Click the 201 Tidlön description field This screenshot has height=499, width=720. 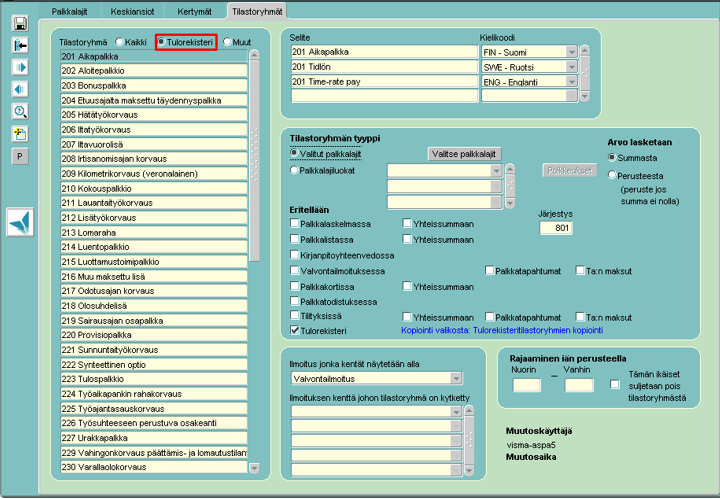pyautogui.click(x=384, y=67)
